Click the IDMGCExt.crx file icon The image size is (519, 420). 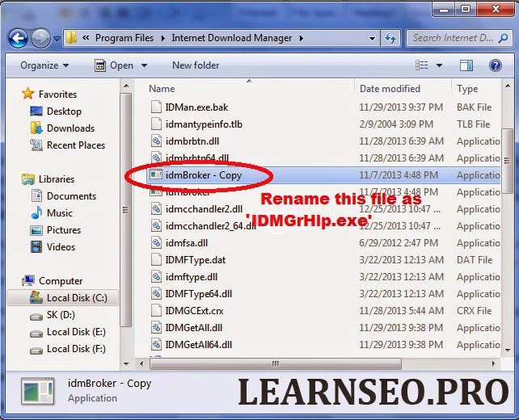[x=156, y=310]
